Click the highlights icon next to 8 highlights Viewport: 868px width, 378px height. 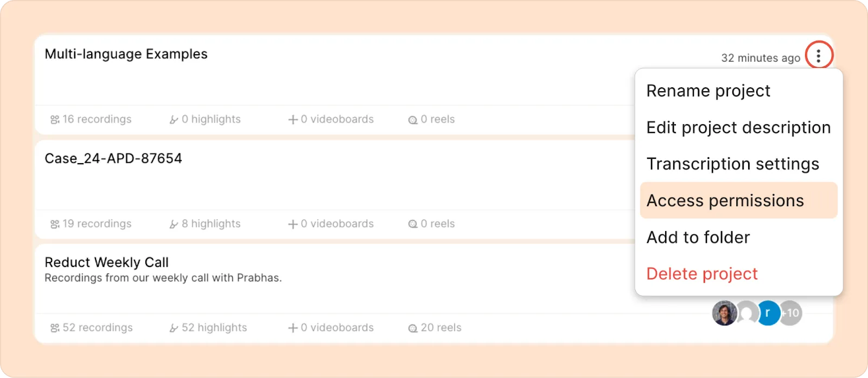pyautogui.click(x=174, y=224)
